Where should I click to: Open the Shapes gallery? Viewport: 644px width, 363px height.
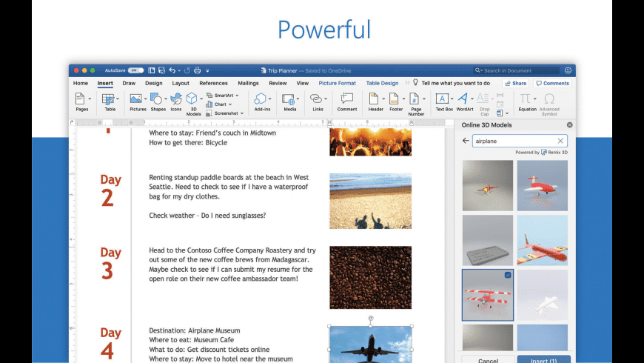click(156, 99)
